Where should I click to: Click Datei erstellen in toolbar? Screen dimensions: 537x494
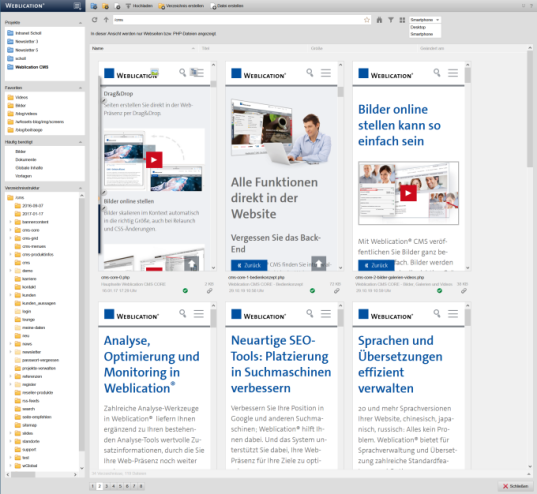[x=227, y=6]
